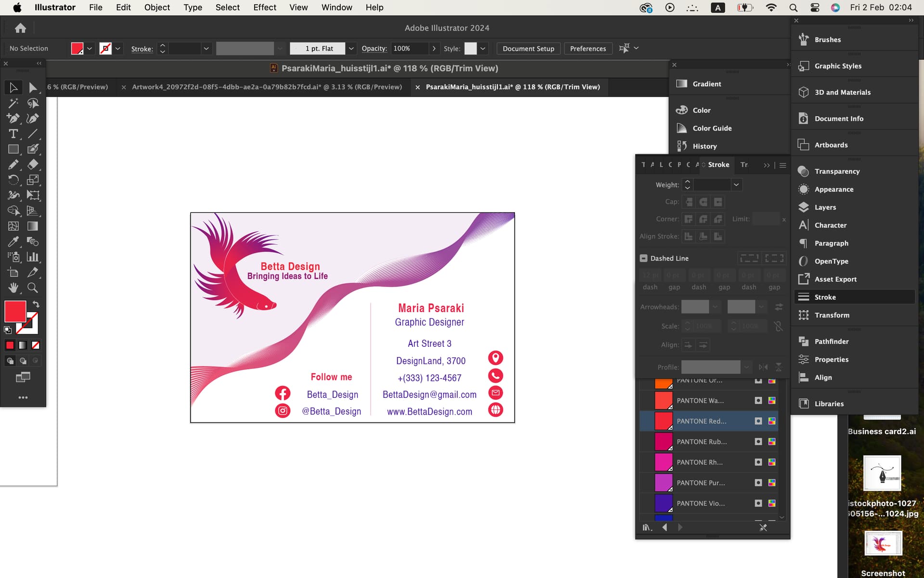The width and height of the screenshot is (924, 578).
Task: Select the Curvature tool
Action: click(33, 118)
